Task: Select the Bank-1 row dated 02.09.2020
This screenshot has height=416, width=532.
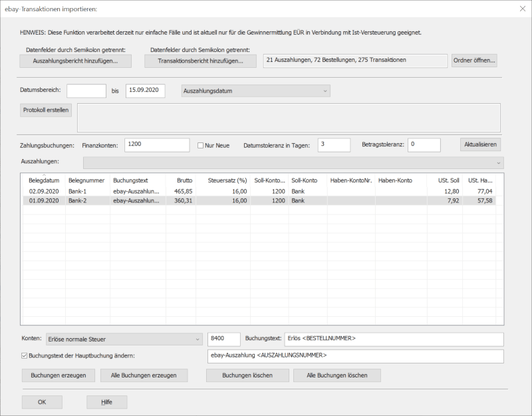Action: pyautogui.click(x=259, y=191)
